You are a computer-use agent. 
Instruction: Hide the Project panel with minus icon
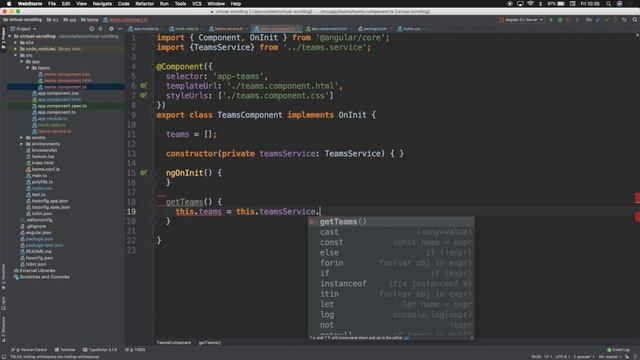pyautogui.click(x=120, y=29)
